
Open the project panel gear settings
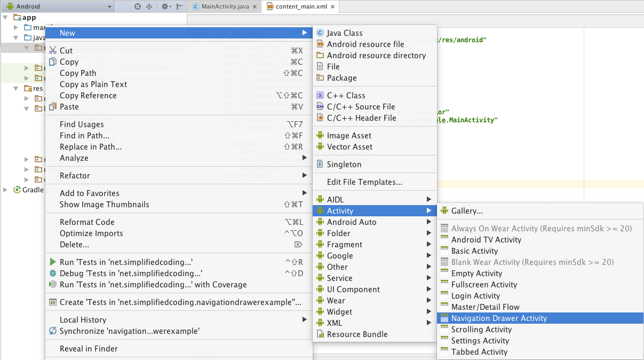tap(165, 6)
